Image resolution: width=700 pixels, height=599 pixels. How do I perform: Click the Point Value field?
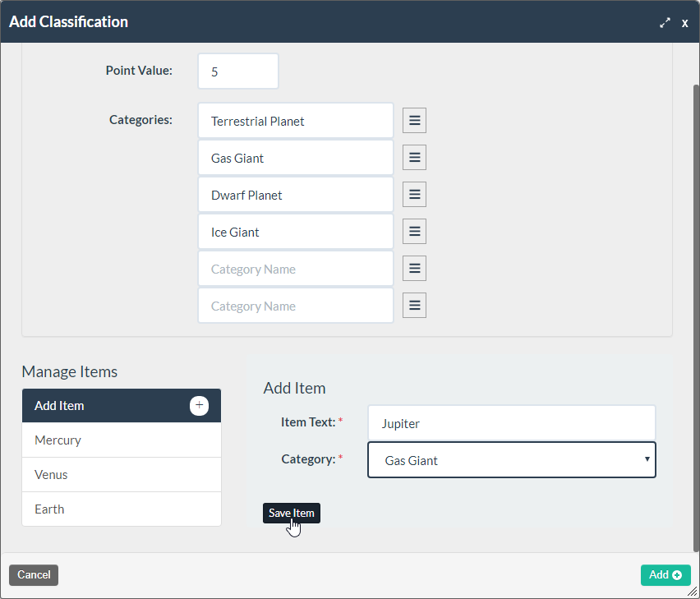(238, 71)
